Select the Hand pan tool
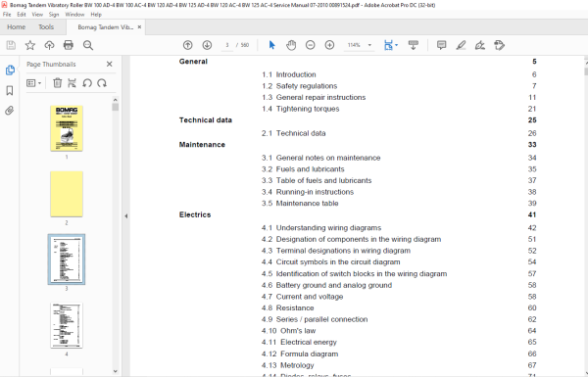This screenshot has width=588, height=377. tap(291, 45)
